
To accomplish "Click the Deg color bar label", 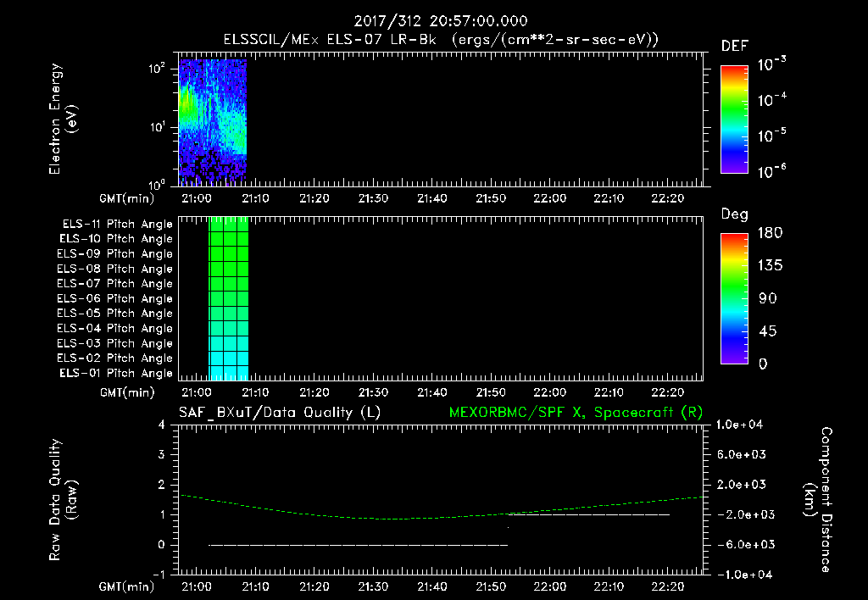I will click(735, 214).
